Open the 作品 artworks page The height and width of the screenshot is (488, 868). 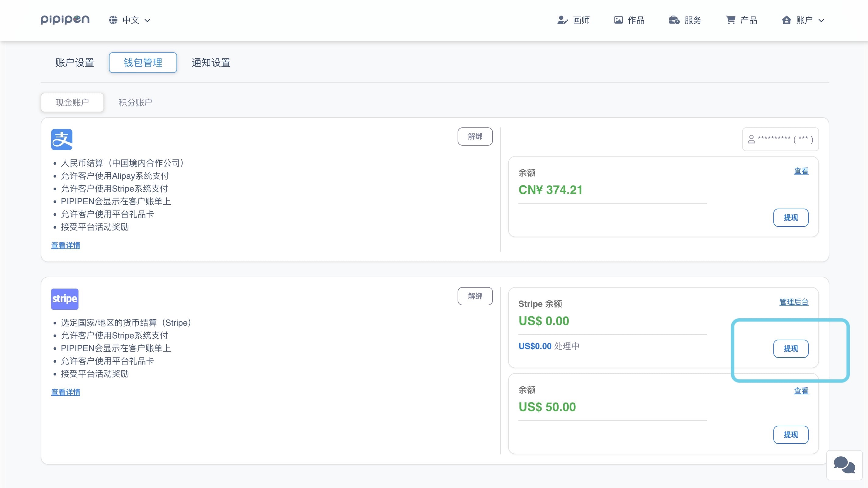(x=629, y=20)
